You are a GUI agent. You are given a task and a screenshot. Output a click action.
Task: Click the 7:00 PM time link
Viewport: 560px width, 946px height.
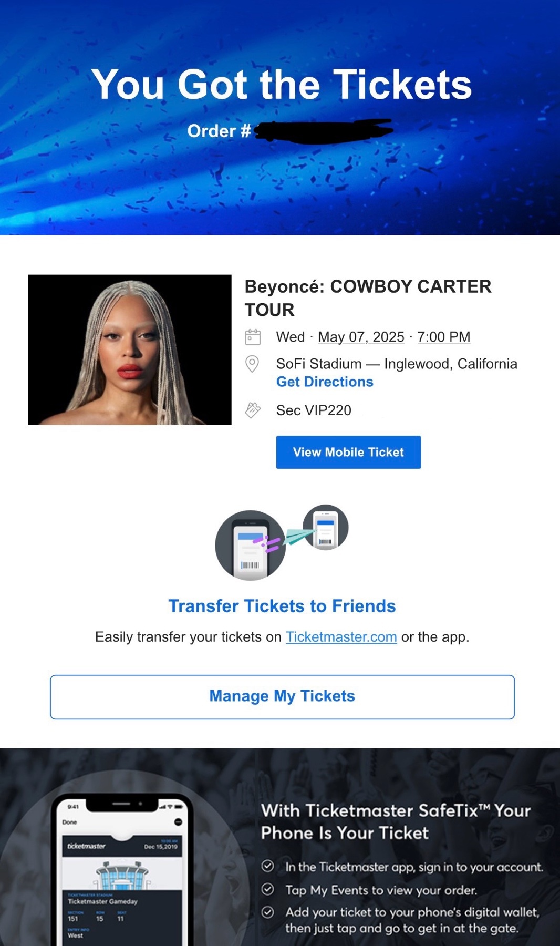(443, 337)
